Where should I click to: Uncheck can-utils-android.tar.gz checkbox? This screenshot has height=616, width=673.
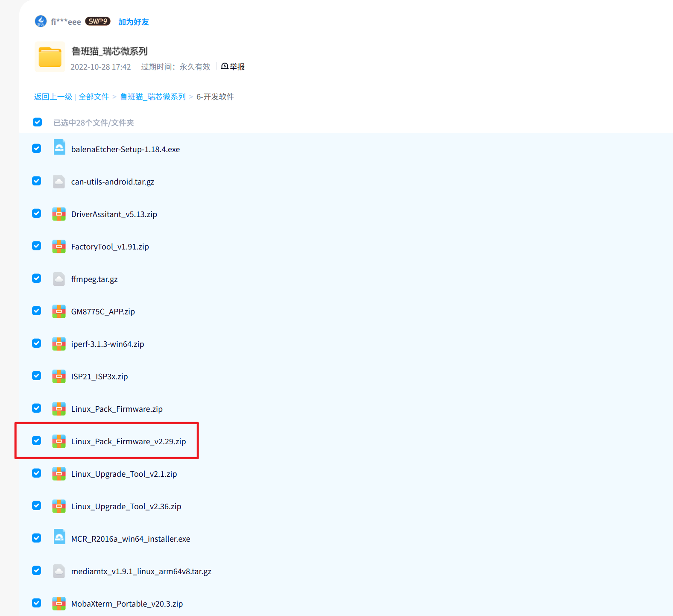click(x=37, y=181)
